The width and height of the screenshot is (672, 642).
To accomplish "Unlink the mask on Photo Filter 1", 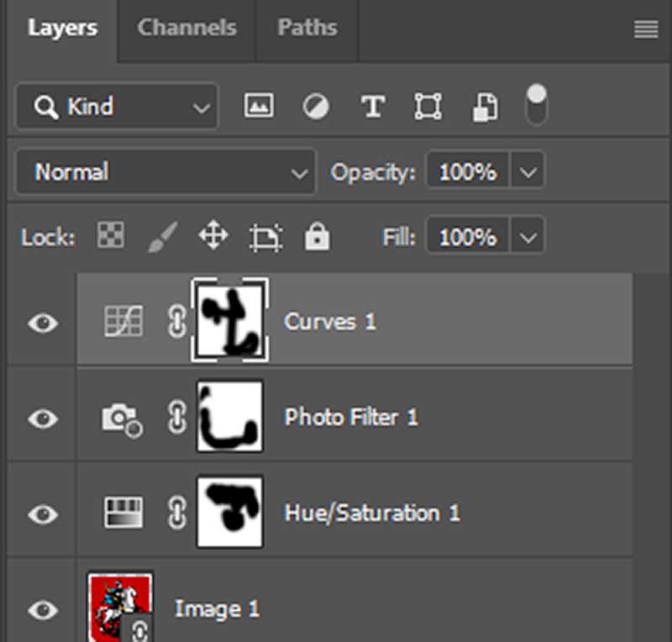I will (x=177, y=418).
